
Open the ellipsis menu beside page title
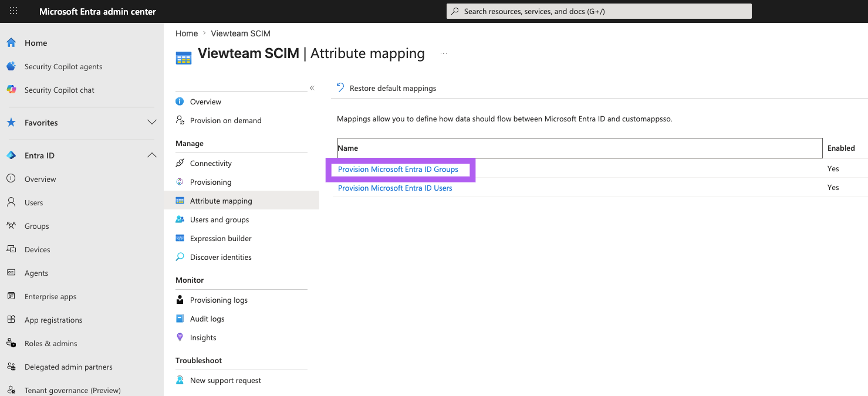click(x=444, y=53)
